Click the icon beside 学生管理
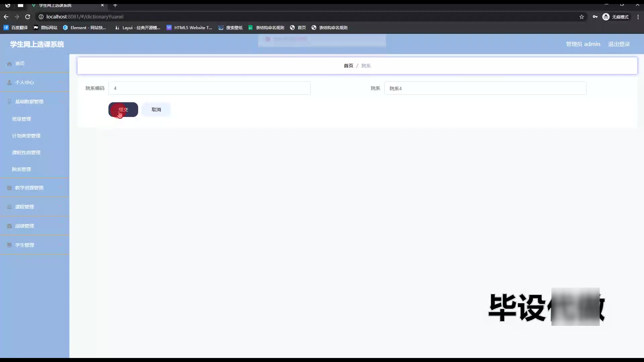 click(x=9, y=245)
